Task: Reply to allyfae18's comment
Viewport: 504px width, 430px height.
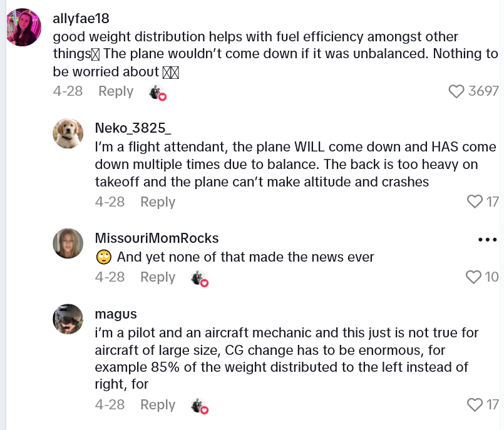Action: point(116,91)
